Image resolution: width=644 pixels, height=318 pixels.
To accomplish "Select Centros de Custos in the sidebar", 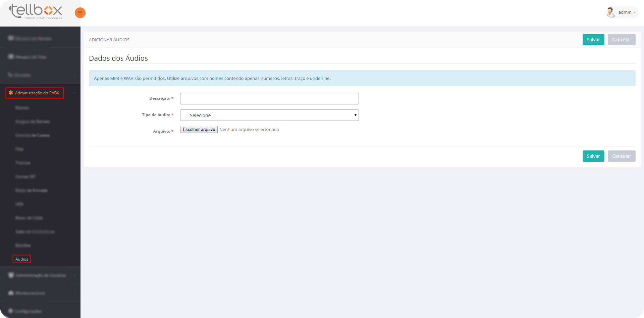I will click(33, 135).
